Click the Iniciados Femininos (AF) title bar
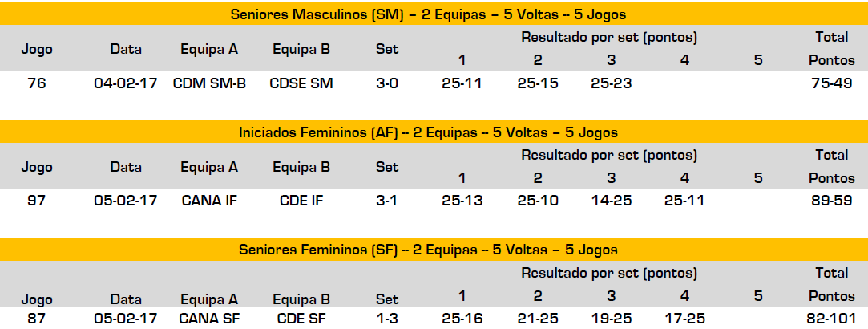 click(434, 132)
